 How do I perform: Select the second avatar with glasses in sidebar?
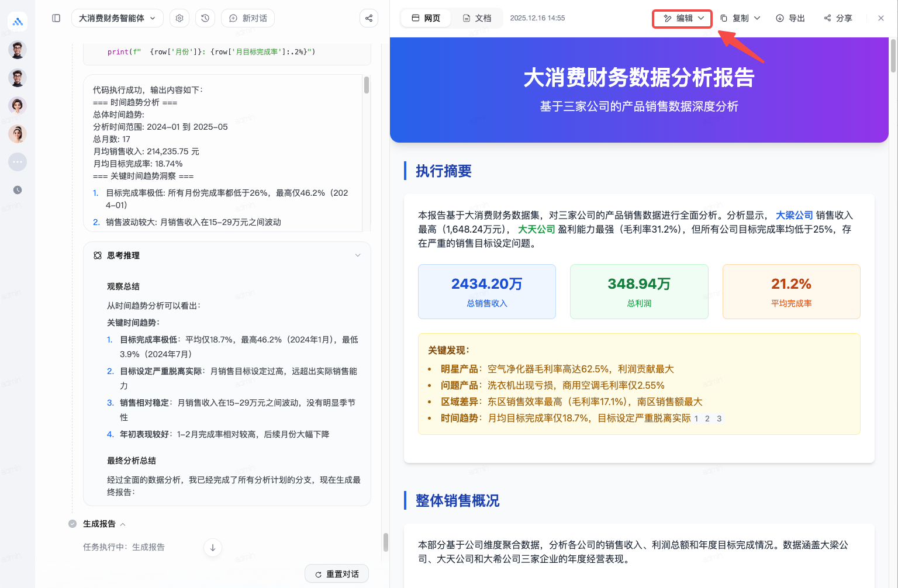click(x=18, y=78)
